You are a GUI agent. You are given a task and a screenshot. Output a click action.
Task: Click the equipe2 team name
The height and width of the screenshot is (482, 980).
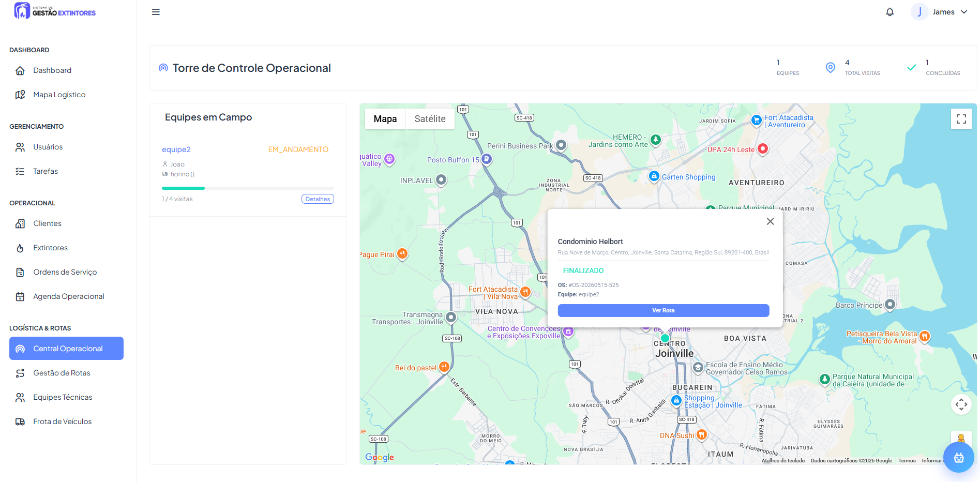176,149
